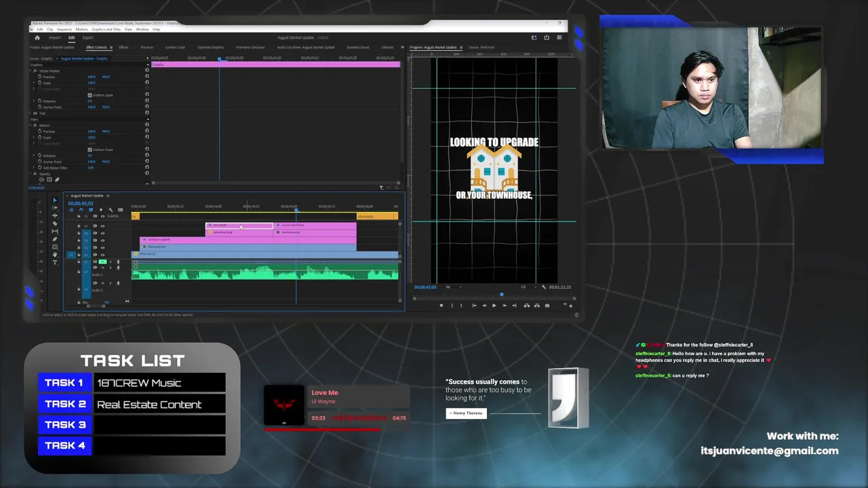Switch to the Essential Graphics tab
Screen dimensions: 868x488
click(x=210, y=47)
